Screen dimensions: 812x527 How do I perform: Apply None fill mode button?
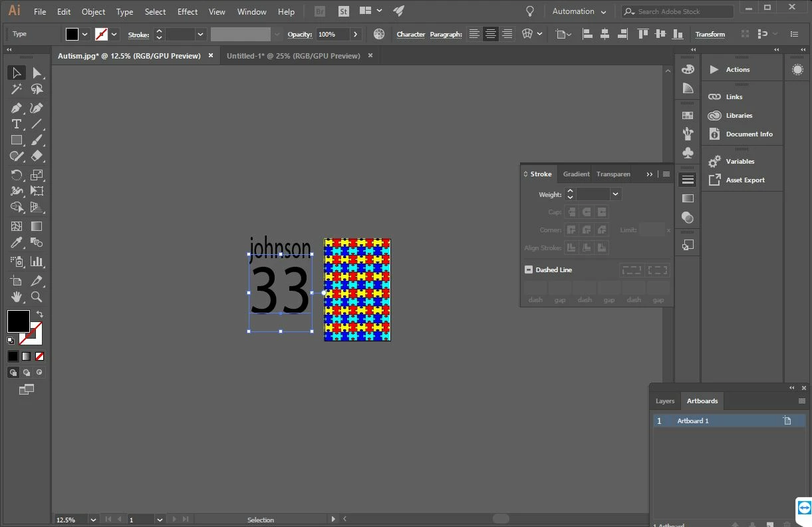[x=39, y=356]
